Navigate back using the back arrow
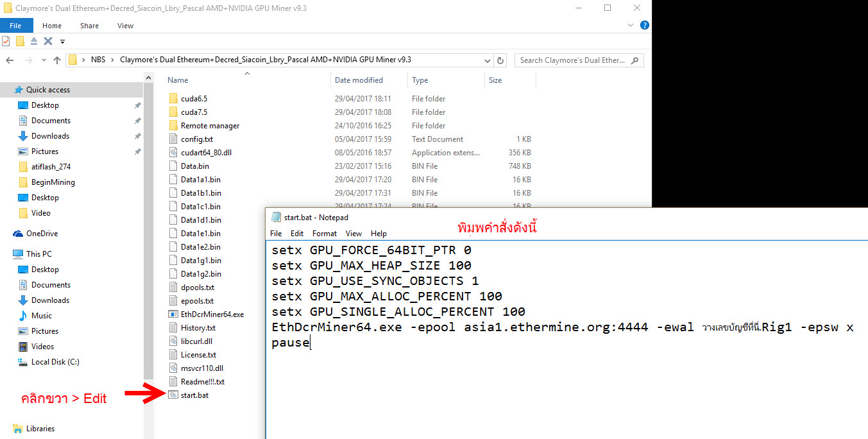Viewport: 868px width, 439px height. 10,60
